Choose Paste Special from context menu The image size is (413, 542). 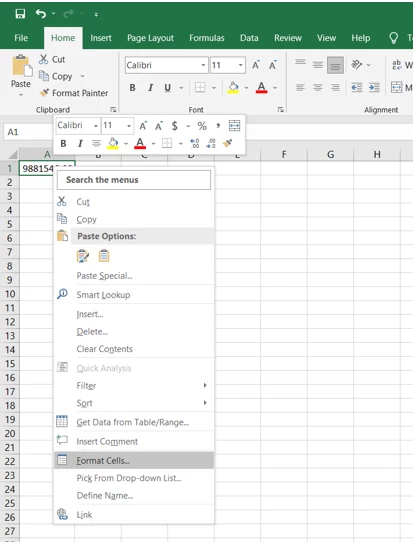click(x=134, y=276)
